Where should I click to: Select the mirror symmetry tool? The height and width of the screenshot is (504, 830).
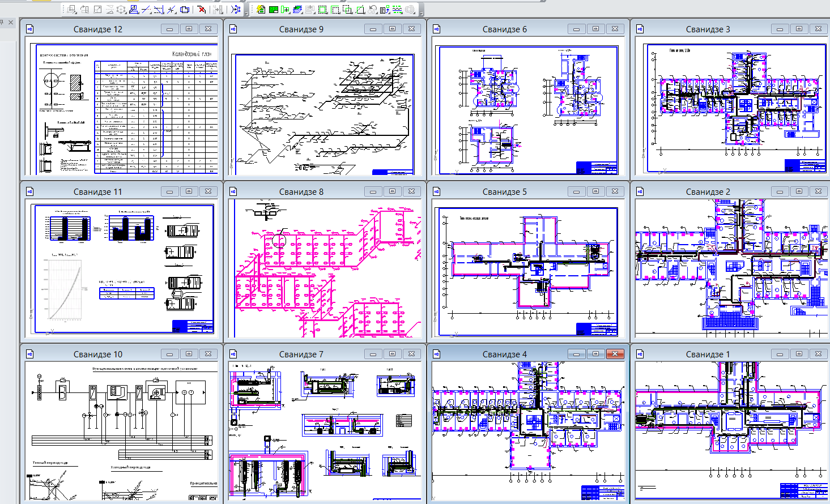[110, 10]
